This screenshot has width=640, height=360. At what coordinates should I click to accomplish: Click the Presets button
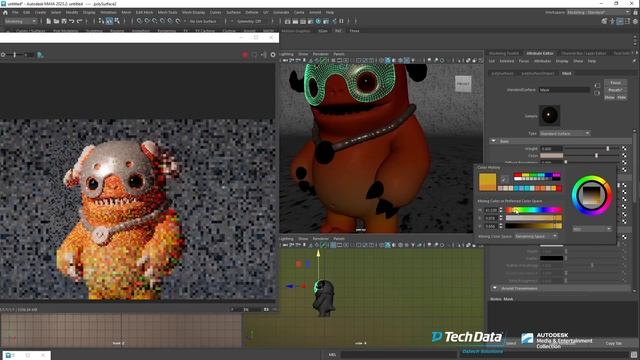pos(615,90)
